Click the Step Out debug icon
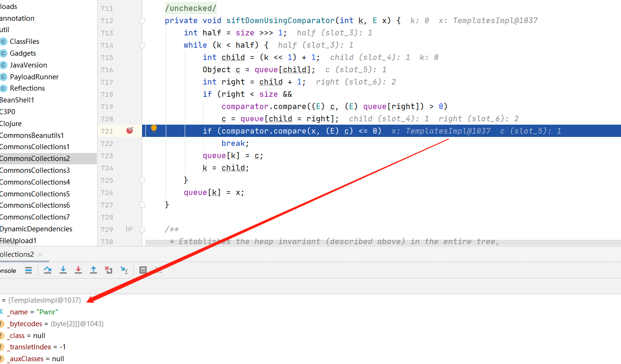This screenshot has width=621, height=364. click(x=94, y=270)
